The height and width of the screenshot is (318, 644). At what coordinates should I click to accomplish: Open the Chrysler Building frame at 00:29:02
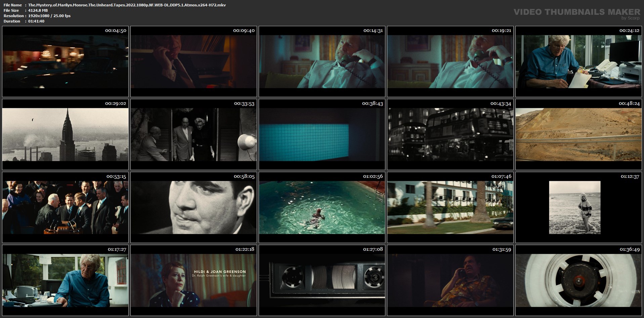65,134
